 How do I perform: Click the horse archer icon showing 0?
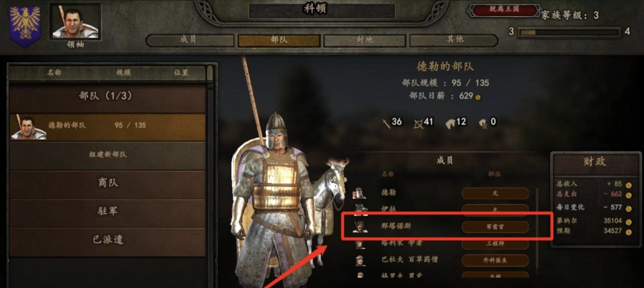tap(483, 123)
